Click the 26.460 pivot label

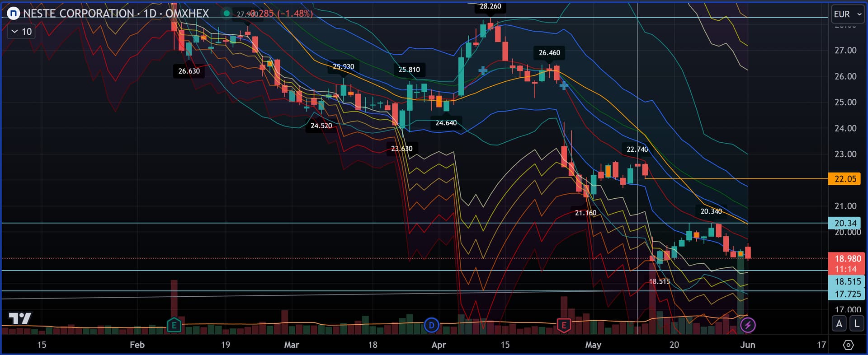549,53
